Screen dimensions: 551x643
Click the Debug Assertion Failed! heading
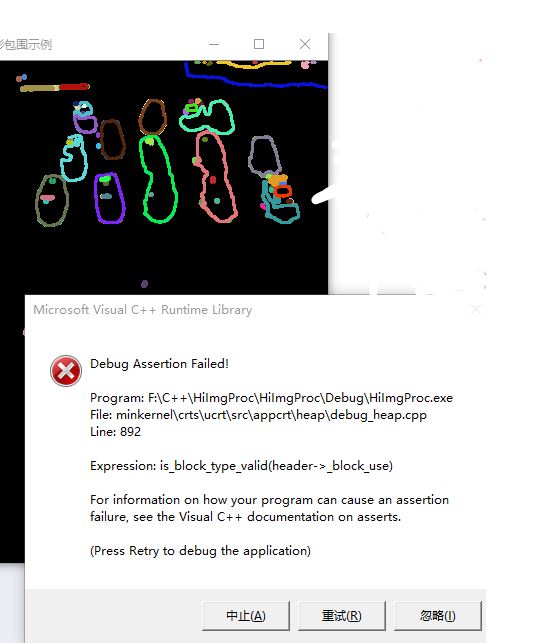[159, 364]
